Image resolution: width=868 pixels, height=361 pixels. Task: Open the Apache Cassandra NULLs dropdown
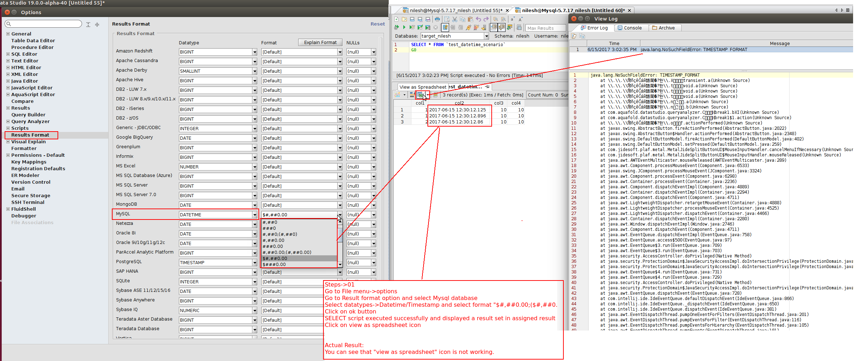(374, 61)
